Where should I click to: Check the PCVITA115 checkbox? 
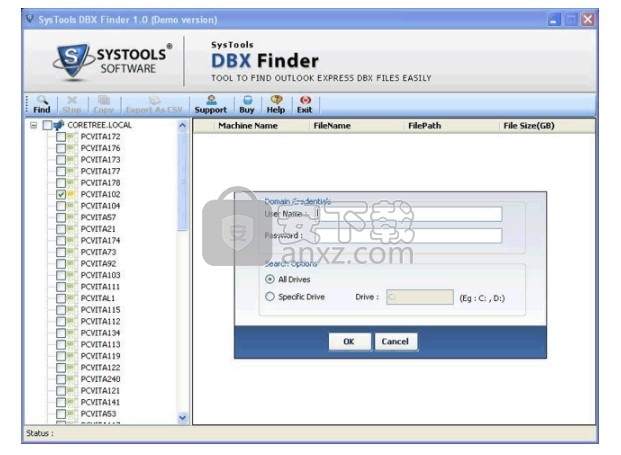tap(61, 310)
